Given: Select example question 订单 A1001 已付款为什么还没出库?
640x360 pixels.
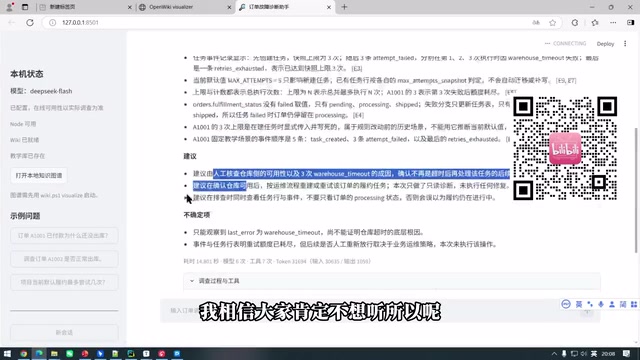Looking at the screenshot, I should point(64,236).
